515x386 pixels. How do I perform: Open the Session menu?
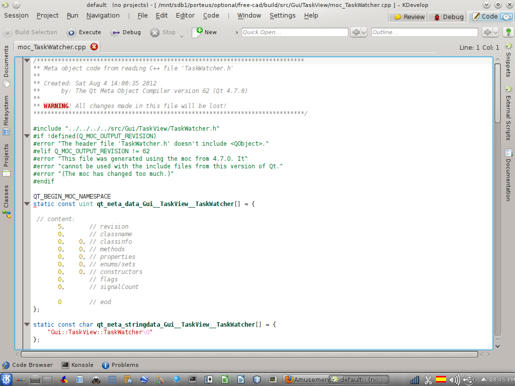(16, 16)
